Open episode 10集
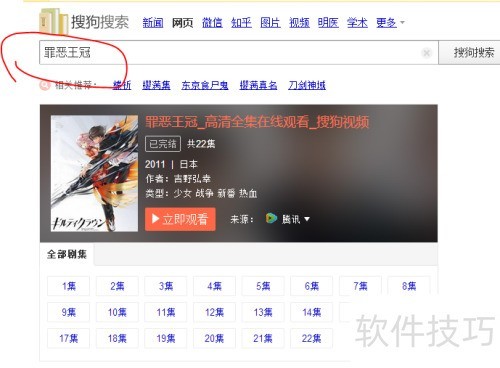The width and height of the screenshot is (500, 368). click(117, 312)
